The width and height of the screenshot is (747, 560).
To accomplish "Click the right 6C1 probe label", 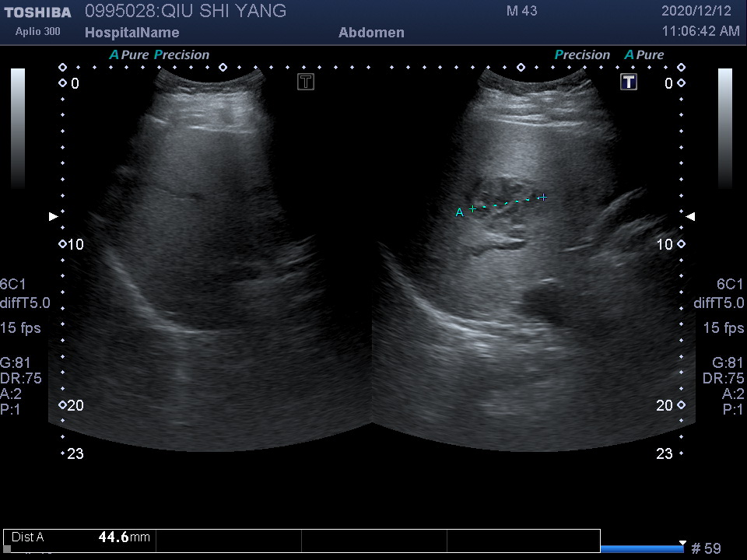I will 730,285.
